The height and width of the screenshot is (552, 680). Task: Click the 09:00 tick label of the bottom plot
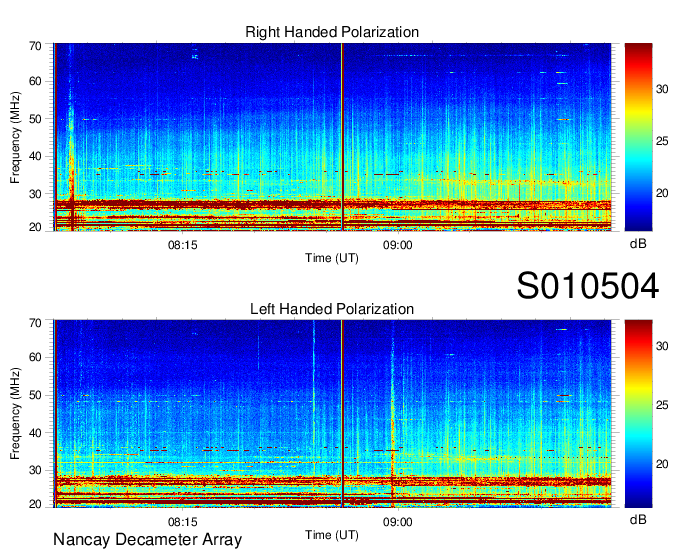pos(397,522)
